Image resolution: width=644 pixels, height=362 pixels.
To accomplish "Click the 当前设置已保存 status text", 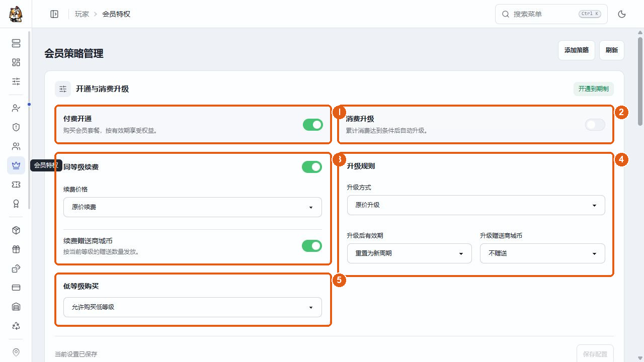I will pos(76,354).
